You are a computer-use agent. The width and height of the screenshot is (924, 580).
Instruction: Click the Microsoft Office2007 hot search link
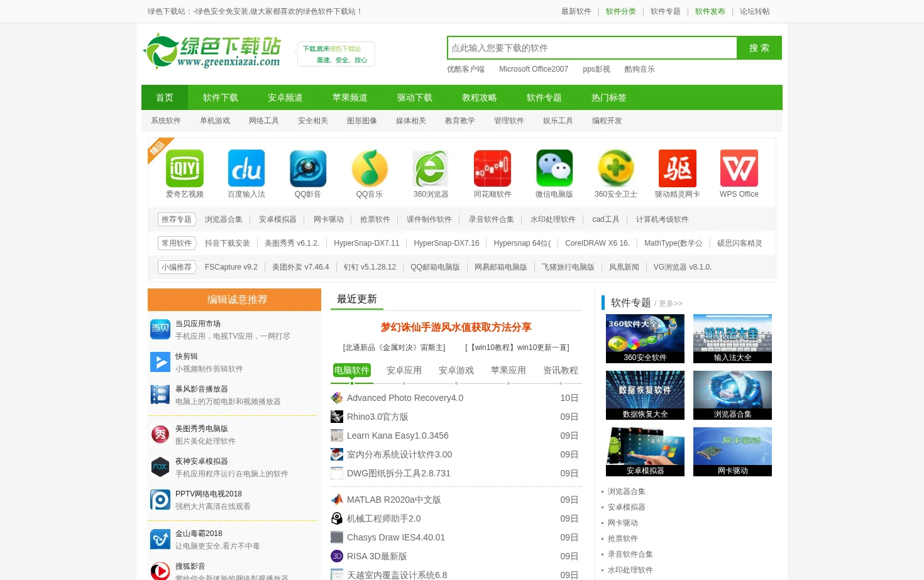tap(534, 69)
